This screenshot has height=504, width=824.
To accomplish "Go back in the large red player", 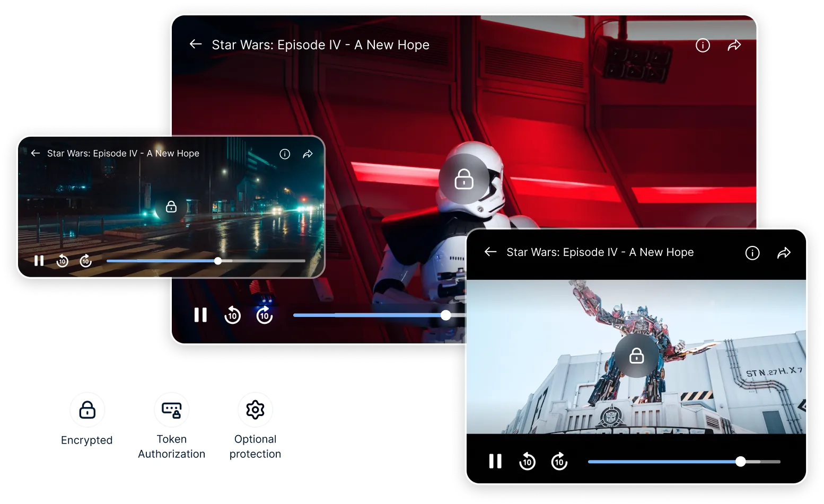I will click(196, 44).
